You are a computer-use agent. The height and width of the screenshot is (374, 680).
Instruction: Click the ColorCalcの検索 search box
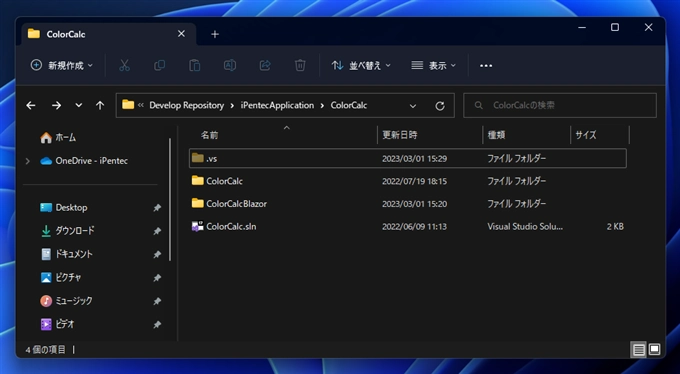tap(560, 105)
